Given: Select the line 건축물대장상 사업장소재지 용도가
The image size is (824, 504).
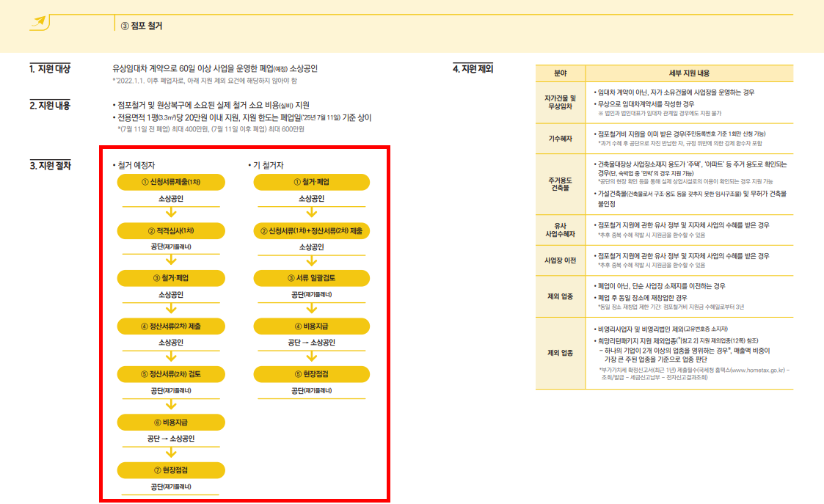Looking at the screenshot, I should click(x=690, y=168).
